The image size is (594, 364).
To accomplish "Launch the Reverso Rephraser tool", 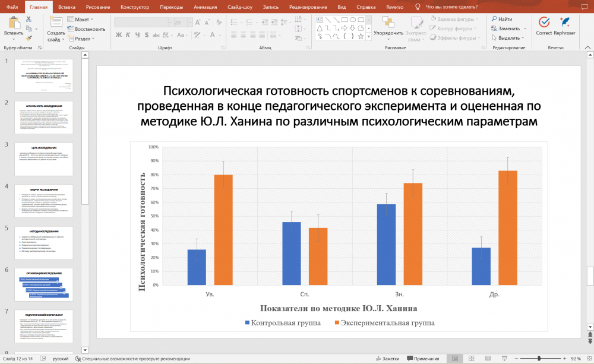I will pyautogui.click(x=564, y=23).
